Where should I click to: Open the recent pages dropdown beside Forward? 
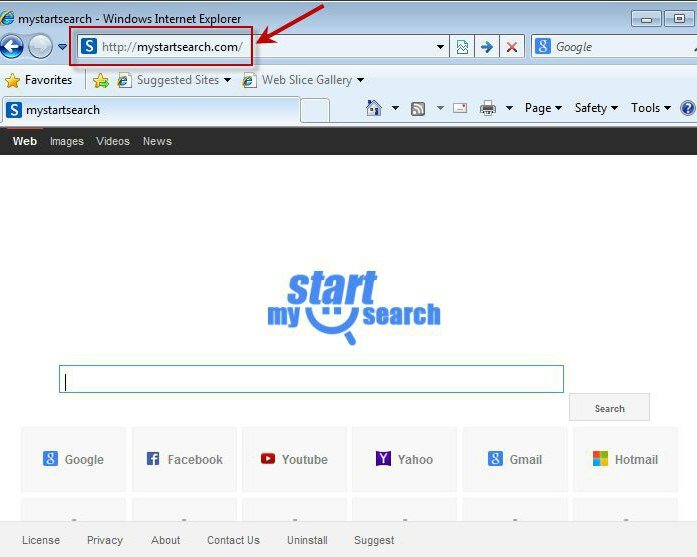[62, 46]
